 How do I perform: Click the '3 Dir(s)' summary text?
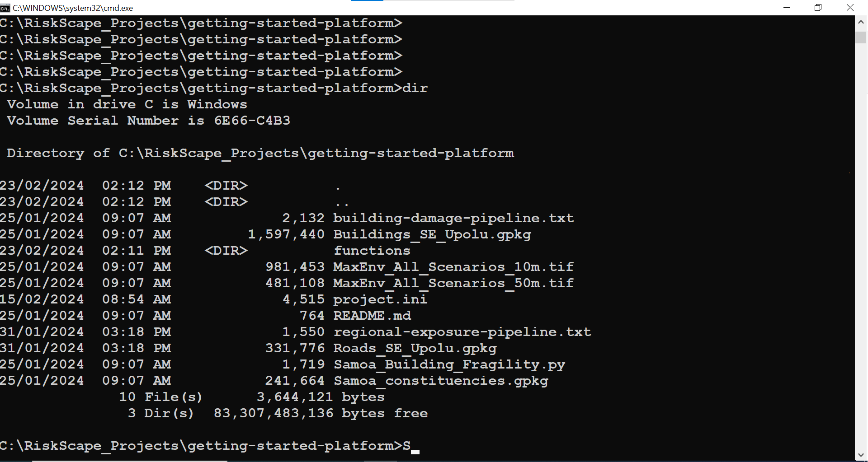point(160,413)
